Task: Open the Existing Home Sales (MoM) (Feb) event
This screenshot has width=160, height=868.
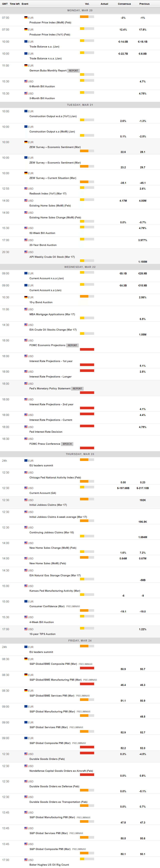Action: click(50, 206)
